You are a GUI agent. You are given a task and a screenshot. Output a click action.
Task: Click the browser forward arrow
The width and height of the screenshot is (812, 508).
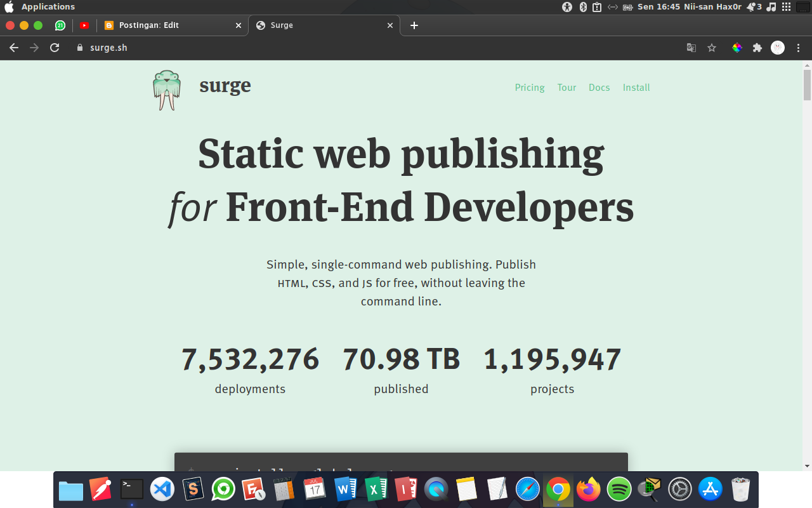pyautogui.click(x=34, y=48)
